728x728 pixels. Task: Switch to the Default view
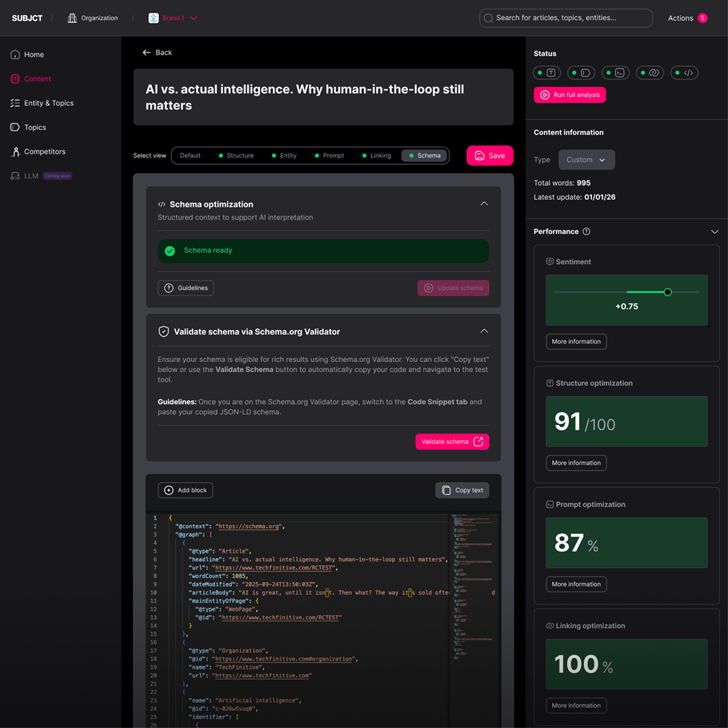pos(190,156)
